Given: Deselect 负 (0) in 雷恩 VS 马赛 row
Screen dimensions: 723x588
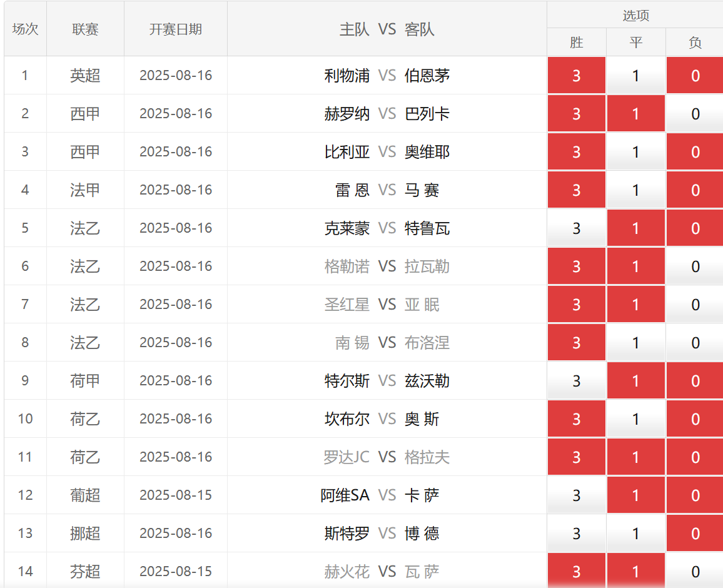Looking at the screenshot, I should pos(695,190).
